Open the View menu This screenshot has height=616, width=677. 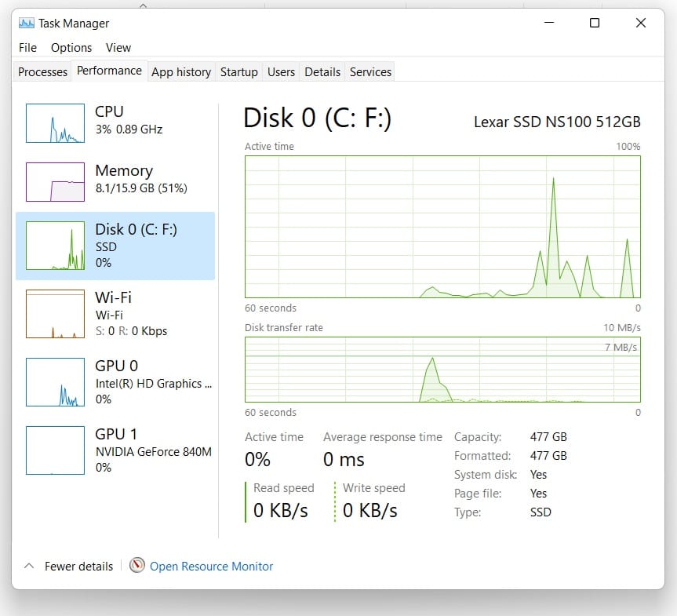point(118,48)
